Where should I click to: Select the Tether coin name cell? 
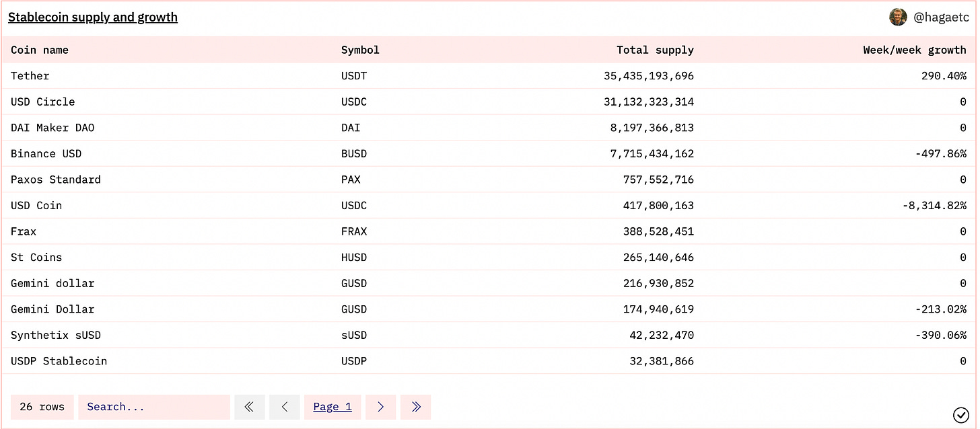pyautogui.click(x=30, y=76)
